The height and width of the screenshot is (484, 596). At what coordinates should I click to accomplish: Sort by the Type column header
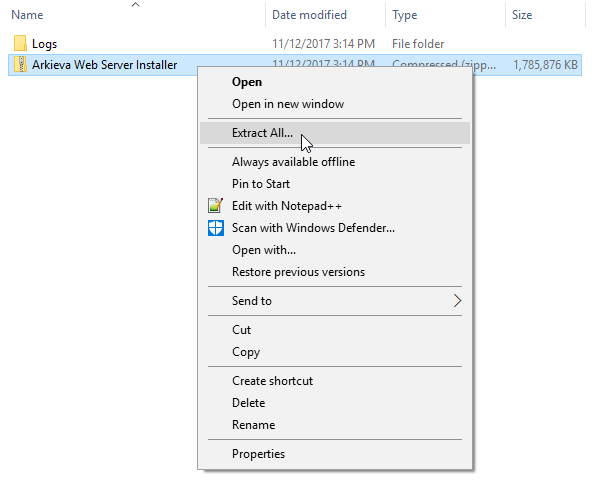pos(405,15)
